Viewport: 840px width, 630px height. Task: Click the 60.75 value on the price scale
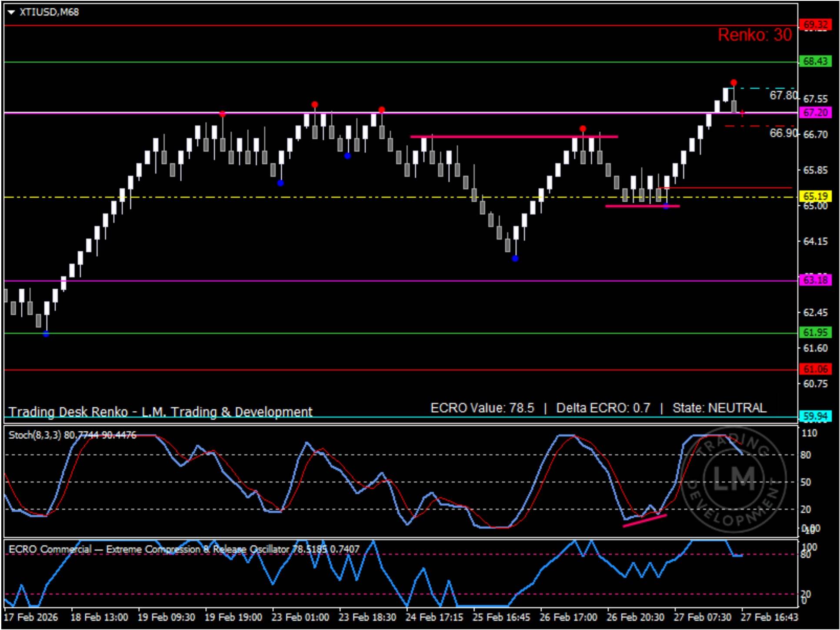(815, 384)
